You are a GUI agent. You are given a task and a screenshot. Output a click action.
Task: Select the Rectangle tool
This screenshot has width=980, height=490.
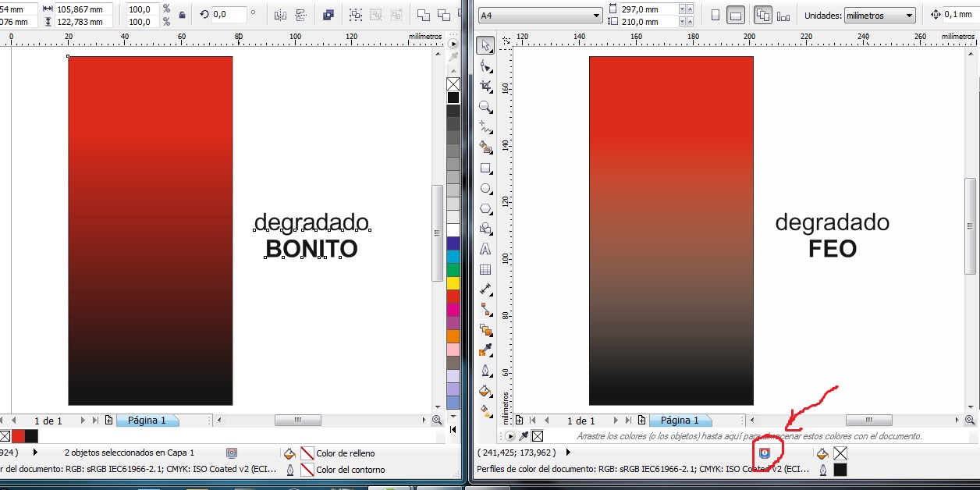(x=485, y=168)
